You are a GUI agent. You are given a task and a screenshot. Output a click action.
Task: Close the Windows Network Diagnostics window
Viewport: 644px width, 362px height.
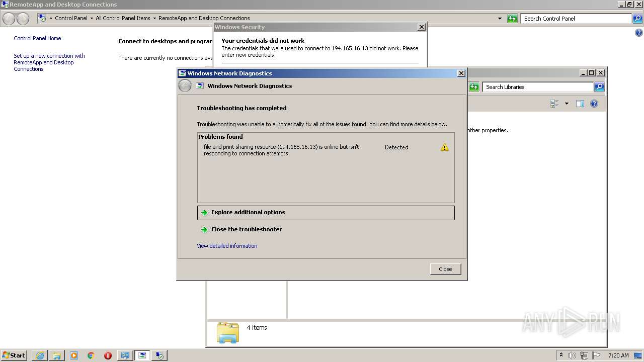[461, 73]
